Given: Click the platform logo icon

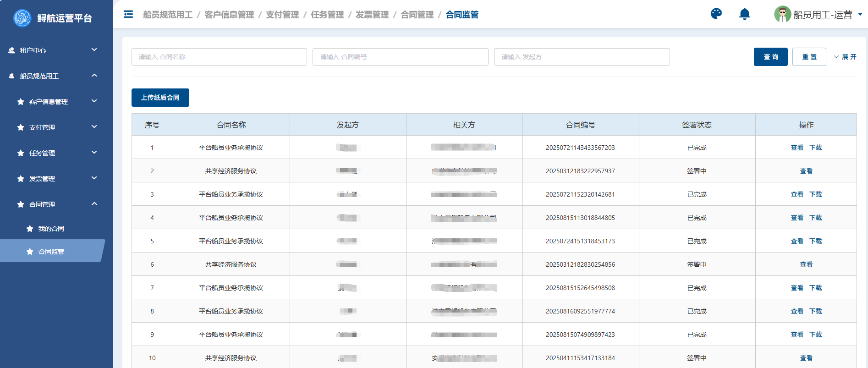Looking at the screenshot, I should pyautogui.click(x=22, y=18).
